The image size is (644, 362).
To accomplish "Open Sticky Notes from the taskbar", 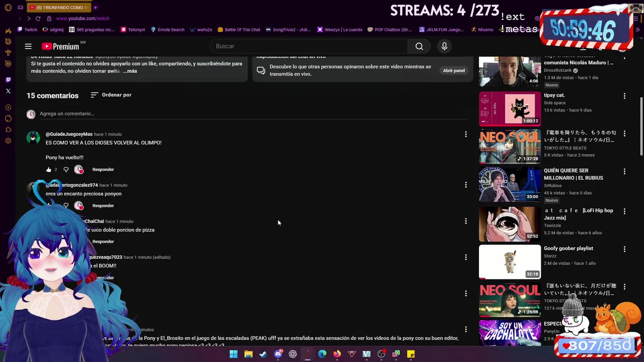I will pos(411,354).
